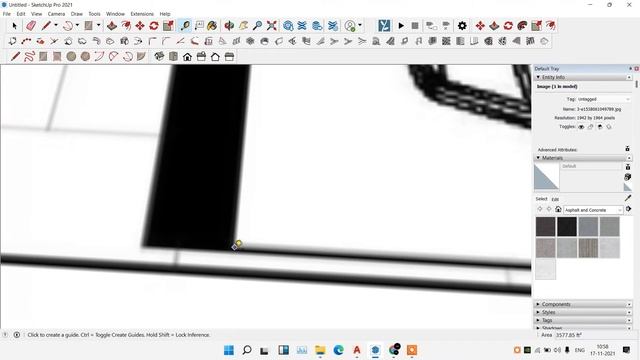Toggle the eye visibility icon in Entity Info
This screenshot has height=360, width=640.
(581, 127)
